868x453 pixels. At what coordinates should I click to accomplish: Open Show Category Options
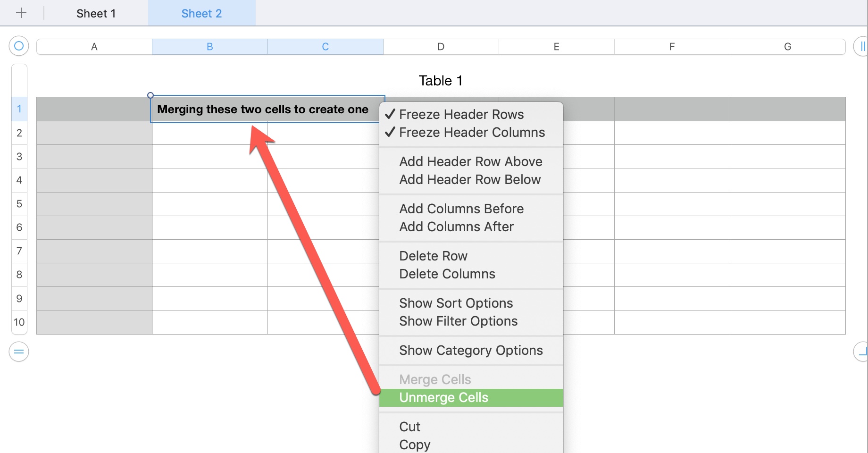(470, 350)
